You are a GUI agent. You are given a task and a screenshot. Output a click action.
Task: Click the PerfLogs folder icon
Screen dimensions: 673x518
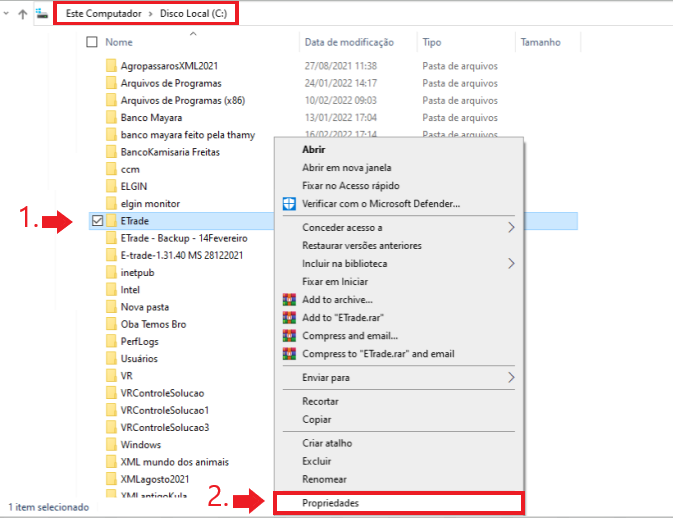point(111,341)
